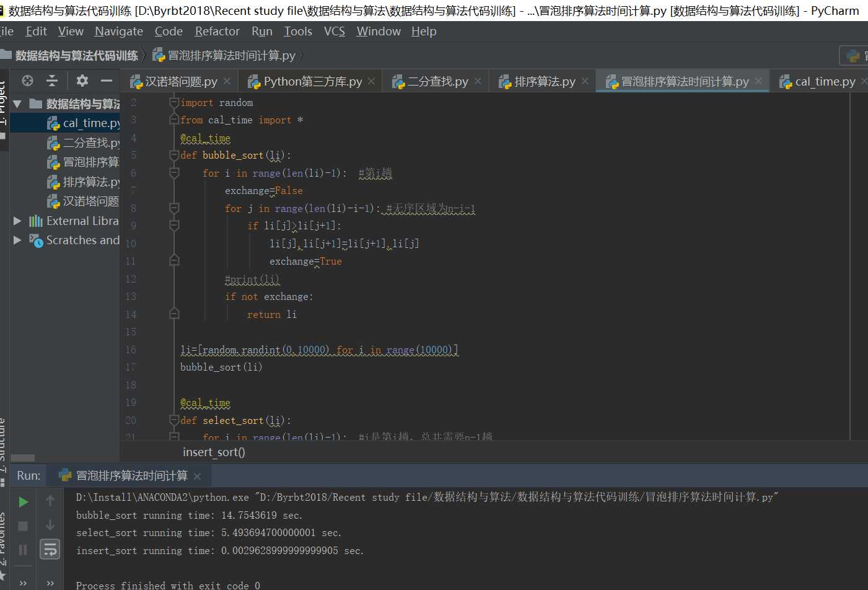
Task: Fold the import block at line 2
Action: pyautogui.click(x=174, y=103)
